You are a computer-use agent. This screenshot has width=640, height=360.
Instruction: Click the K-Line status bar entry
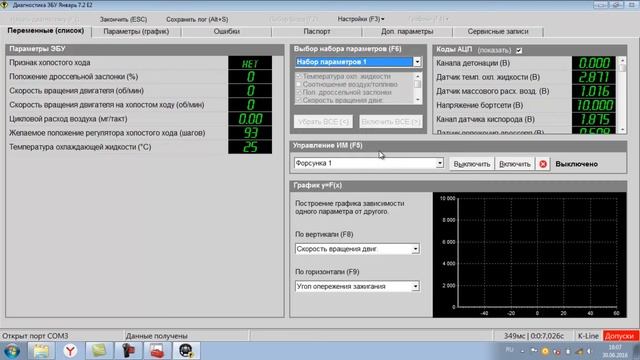coord(588,336)
